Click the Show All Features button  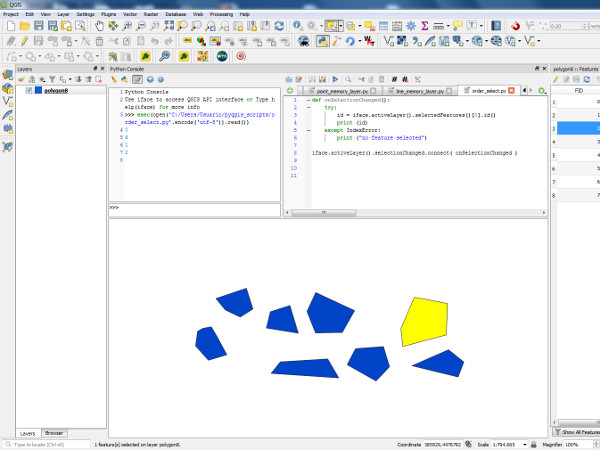pyautogui.click(x=577, y=432)
